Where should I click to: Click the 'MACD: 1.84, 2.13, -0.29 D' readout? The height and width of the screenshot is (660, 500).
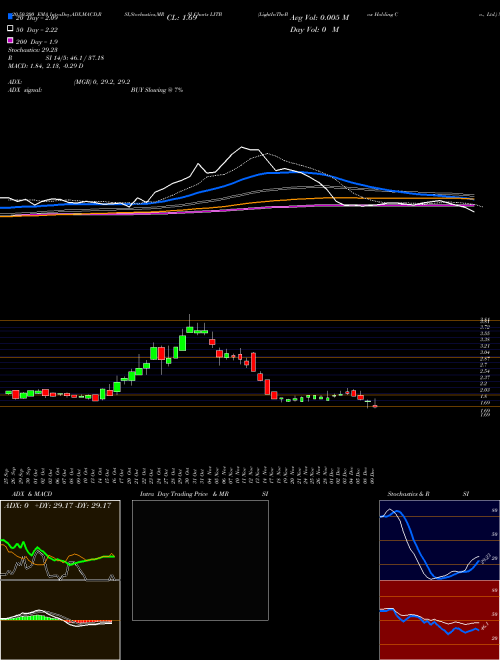tap(45, 66)
